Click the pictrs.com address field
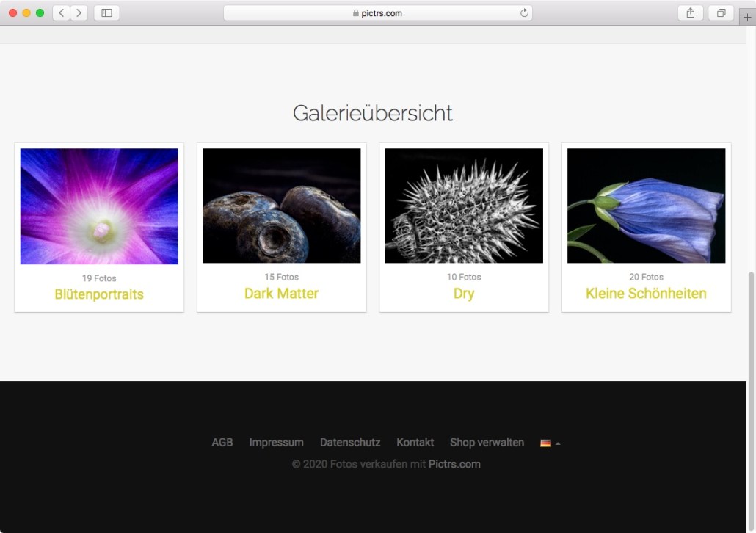This screenshot has height=533, width=756. click(x=377, y=13)
